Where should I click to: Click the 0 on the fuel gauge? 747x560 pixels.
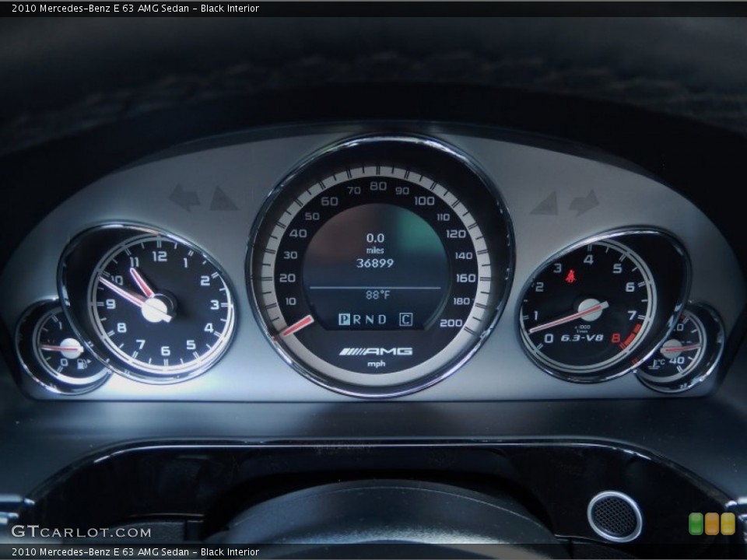click(64, 363)
